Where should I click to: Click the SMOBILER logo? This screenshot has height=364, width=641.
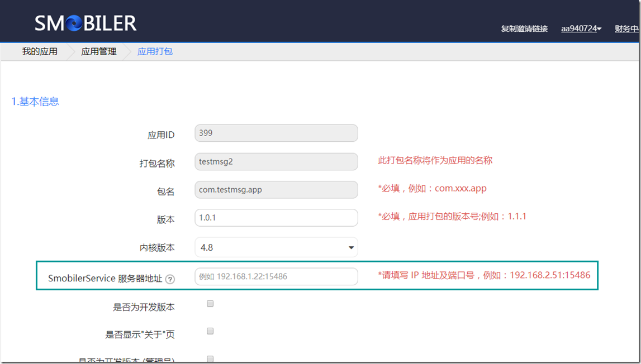86,23
